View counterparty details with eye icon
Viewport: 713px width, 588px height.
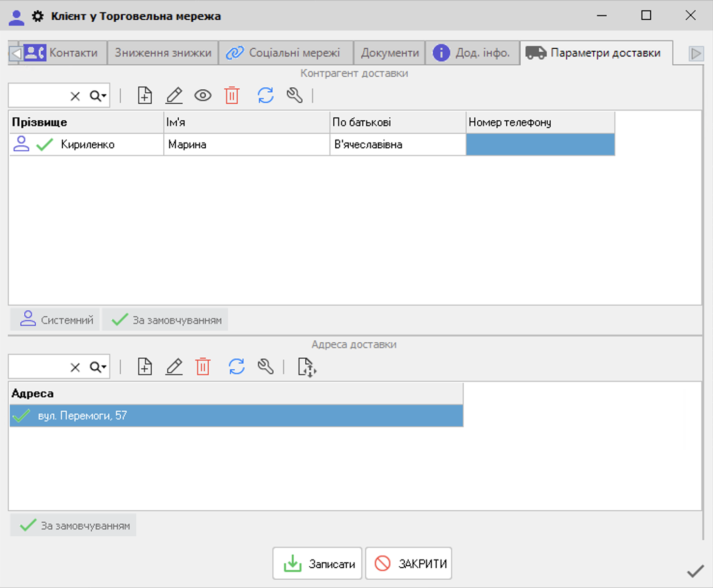tap(203, 96)
